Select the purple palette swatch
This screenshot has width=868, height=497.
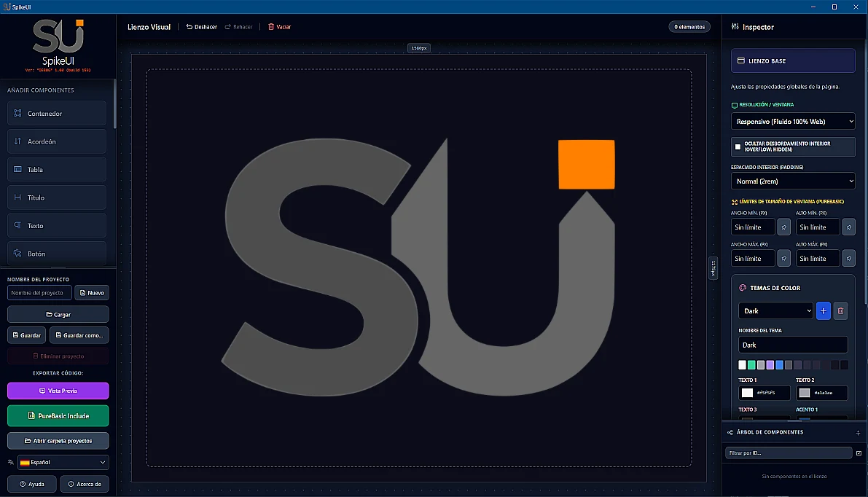pyautogui.click(x=770, y=364)
